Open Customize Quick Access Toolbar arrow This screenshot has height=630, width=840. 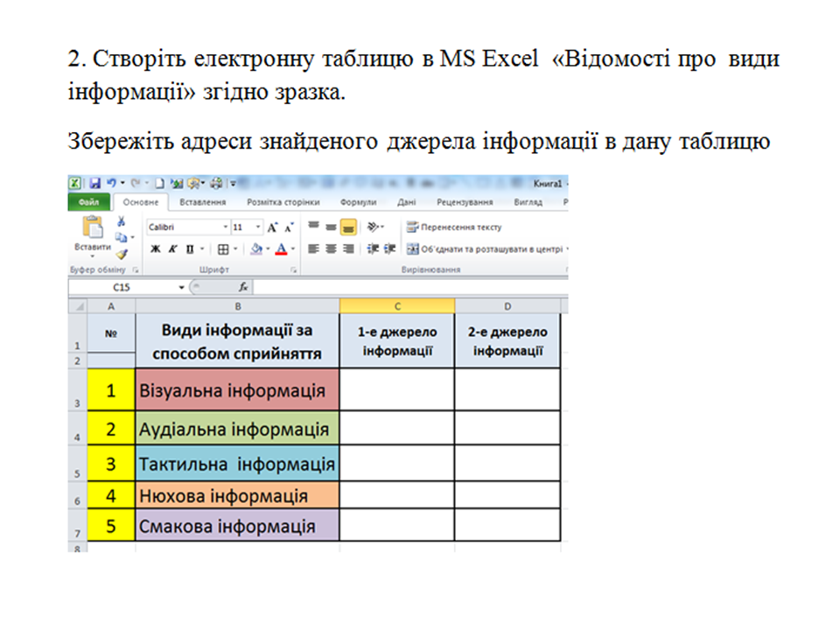click(233, 183)
